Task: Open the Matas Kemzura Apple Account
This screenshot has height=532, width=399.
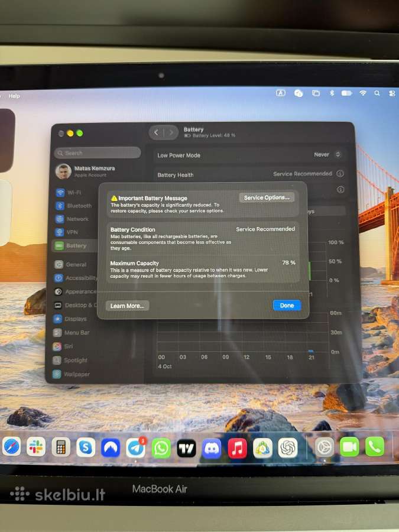Action: coord(86,171)
